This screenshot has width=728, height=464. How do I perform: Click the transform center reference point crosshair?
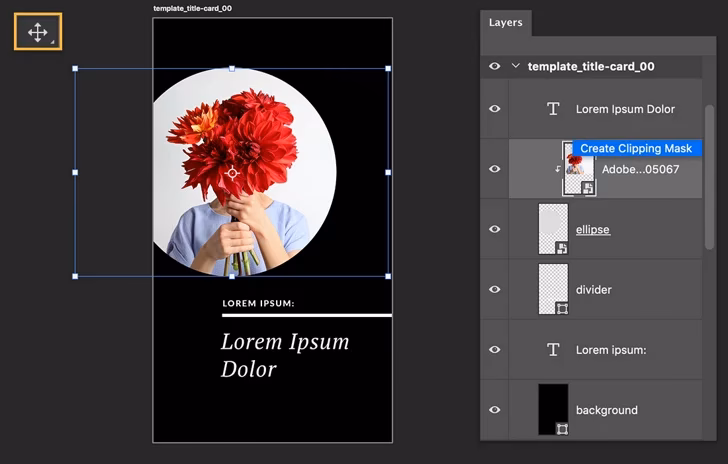(x=233, y=173)
